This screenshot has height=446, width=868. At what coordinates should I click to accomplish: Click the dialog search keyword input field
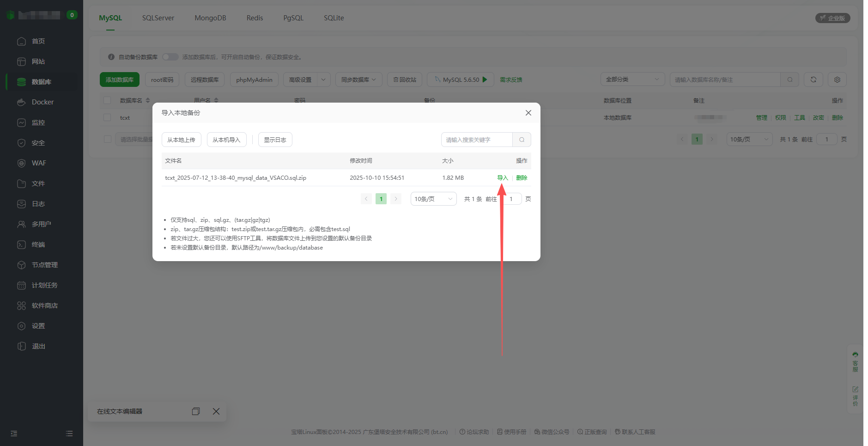[x=477, y=140]
